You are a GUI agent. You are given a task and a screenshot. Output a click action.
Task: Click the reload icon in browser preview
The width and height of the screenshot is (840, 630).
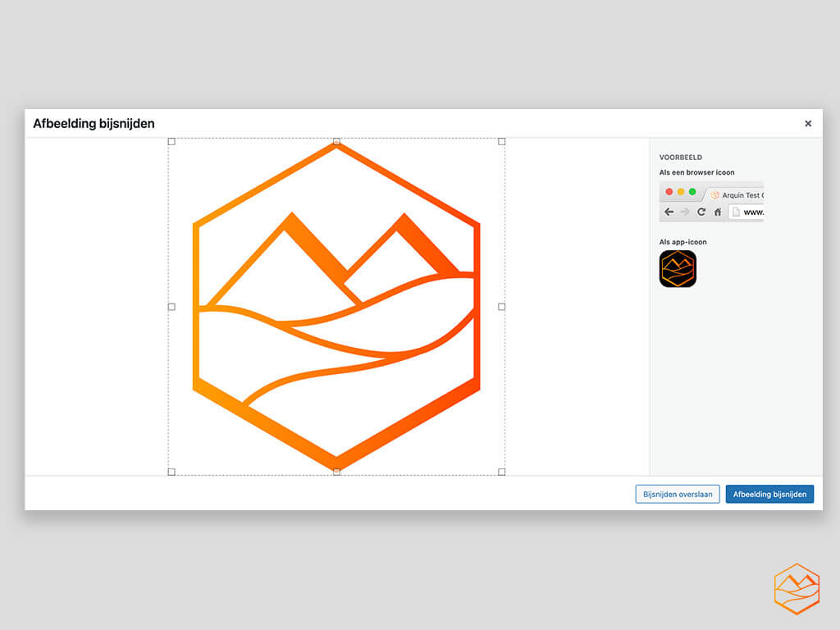coord(701,212)
